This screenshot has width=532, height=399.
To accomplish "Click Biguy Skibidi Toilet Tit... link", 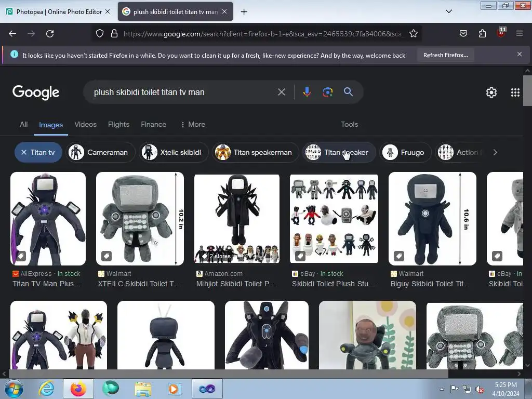I will (x=430, y=284).
